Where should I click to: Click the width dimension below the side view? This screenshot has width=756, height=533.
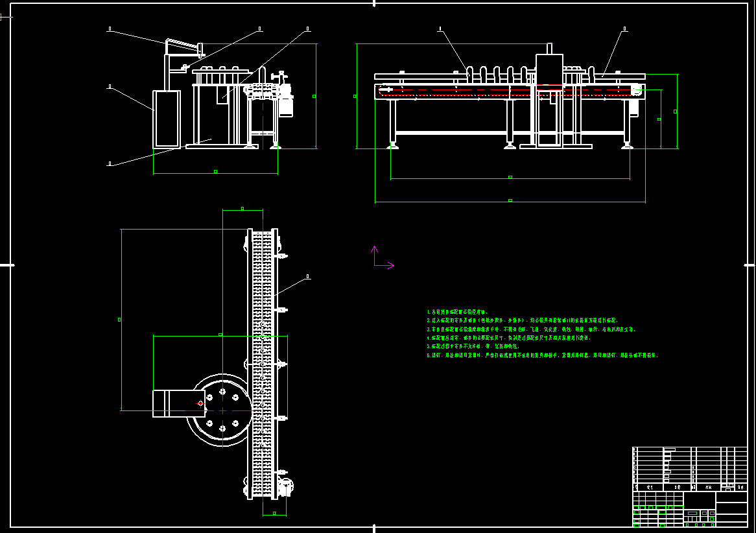pyautogui.click(x=215, y=171)
